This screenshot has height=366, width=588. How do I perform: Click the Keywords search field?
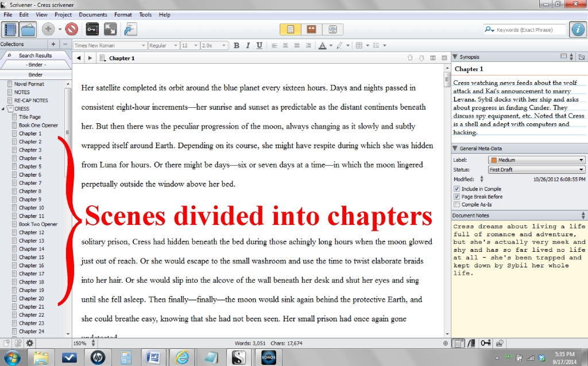click(524, 30)
